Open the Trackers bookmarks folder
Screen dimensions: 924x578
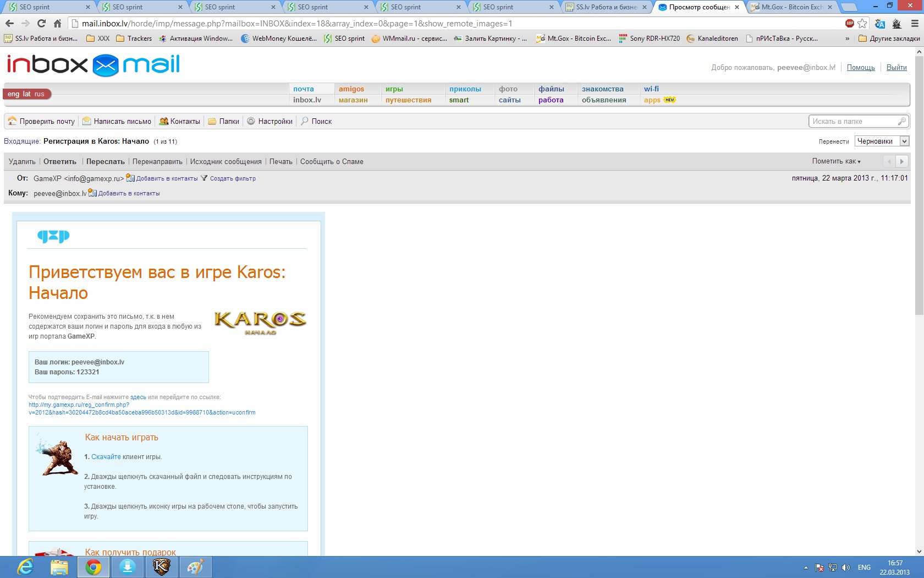[134, 39]
